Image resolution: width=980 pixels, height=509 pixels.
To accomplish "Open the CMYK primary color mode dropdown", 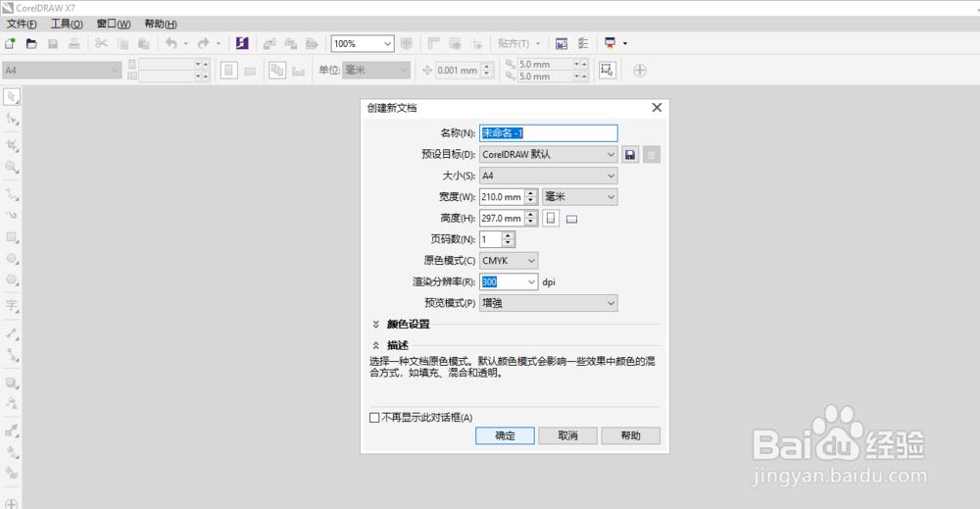I will pos(509,261).
